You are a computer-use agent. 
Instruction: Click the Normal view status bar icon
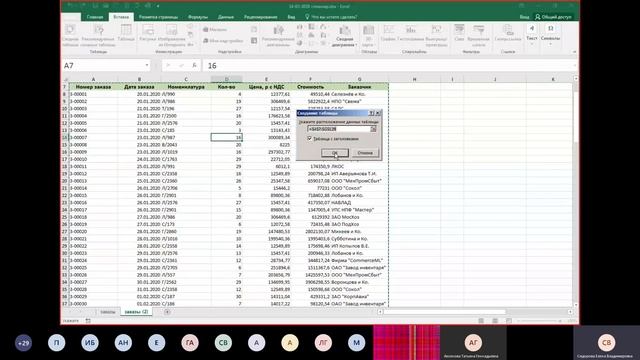481,321
